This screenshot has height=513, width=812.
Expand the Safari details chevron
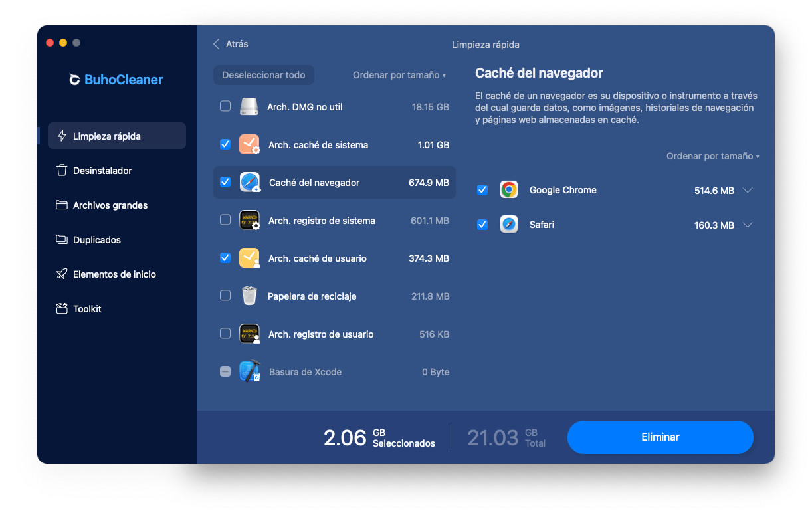pos(748,225)
